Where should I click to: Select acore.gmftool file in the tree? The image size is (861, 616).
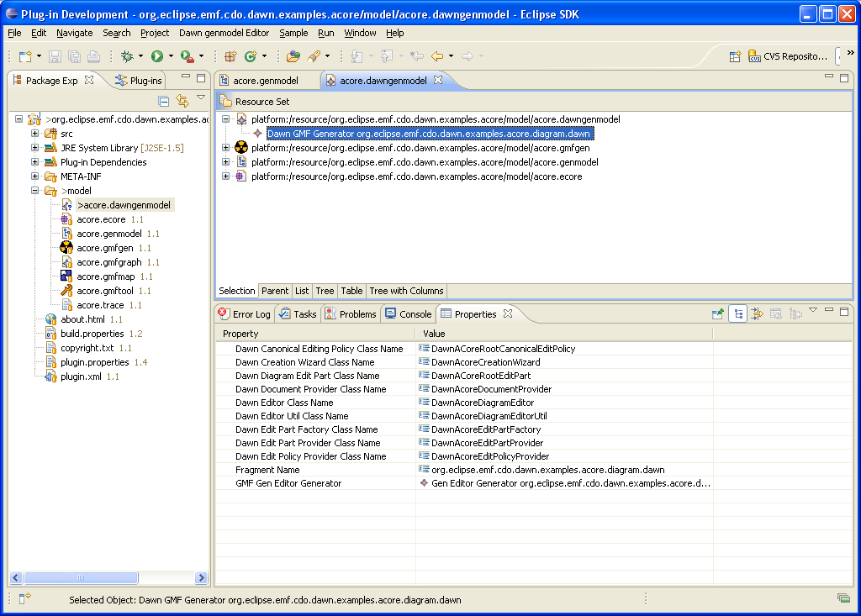coord(105,291)
